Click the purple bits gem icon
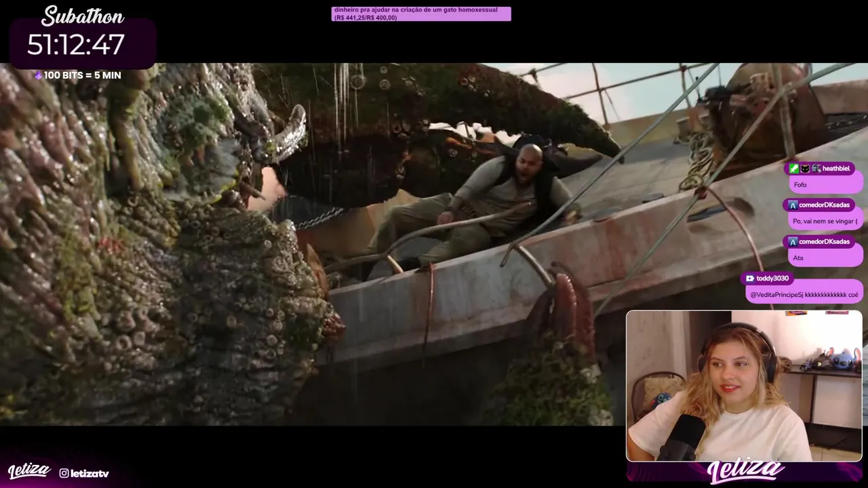 pyautogui.click(x=38, y=75)
